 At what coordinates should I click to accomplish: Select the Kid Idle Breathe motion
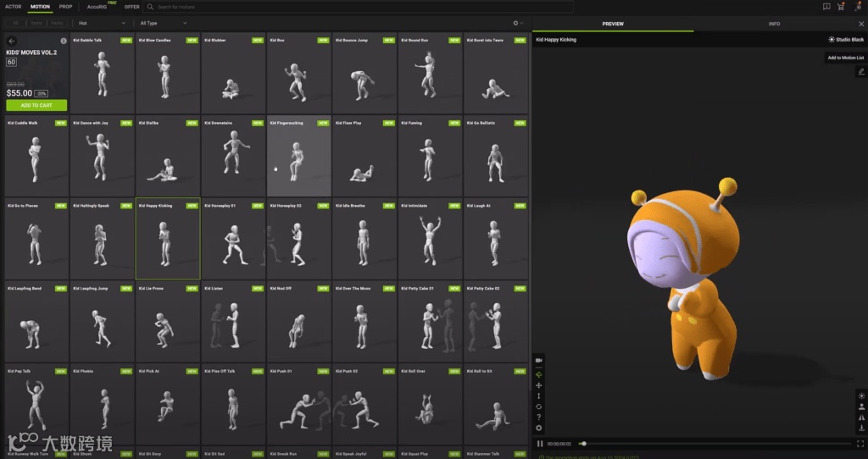tap(364, 239)
